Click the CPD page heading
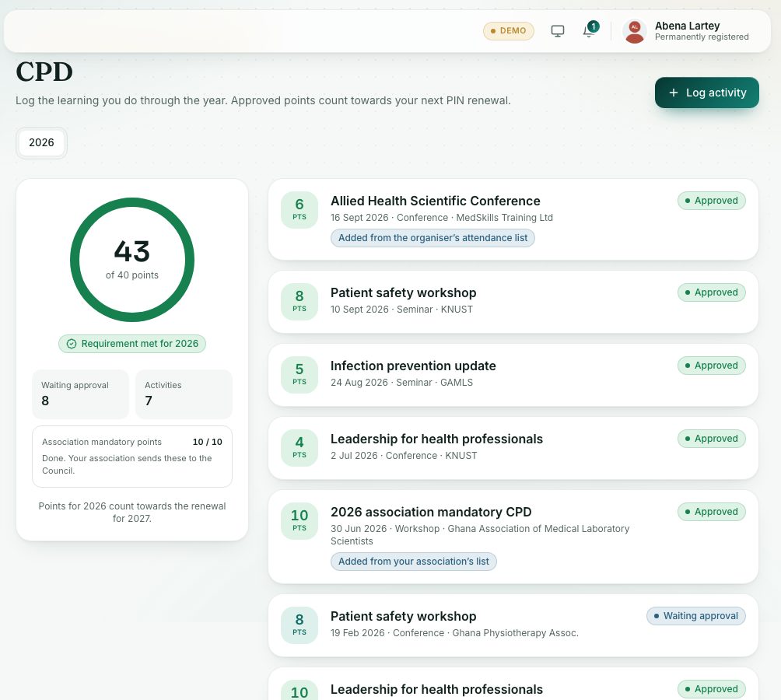781x700 pixels. click(44, 72)
